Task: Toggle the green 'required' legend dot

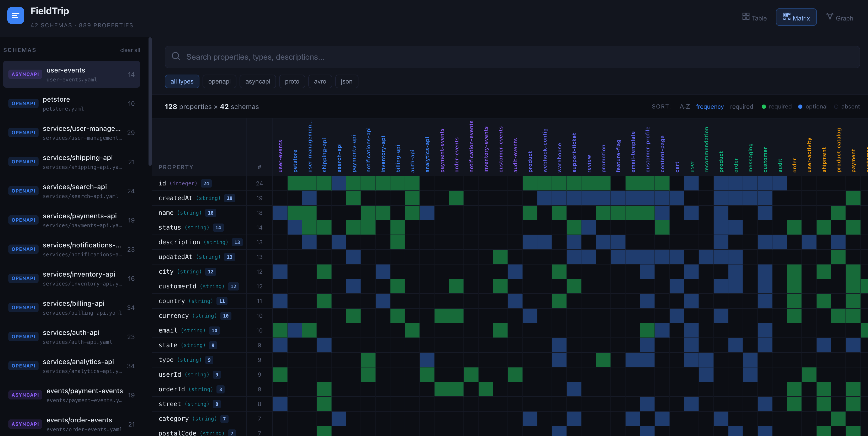Action: (x=764, y=106)
